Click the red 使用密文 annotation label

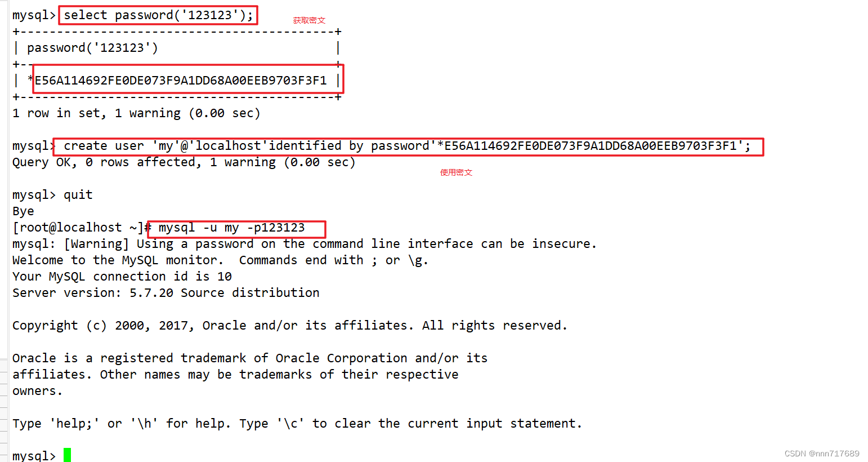coord(456,172)
